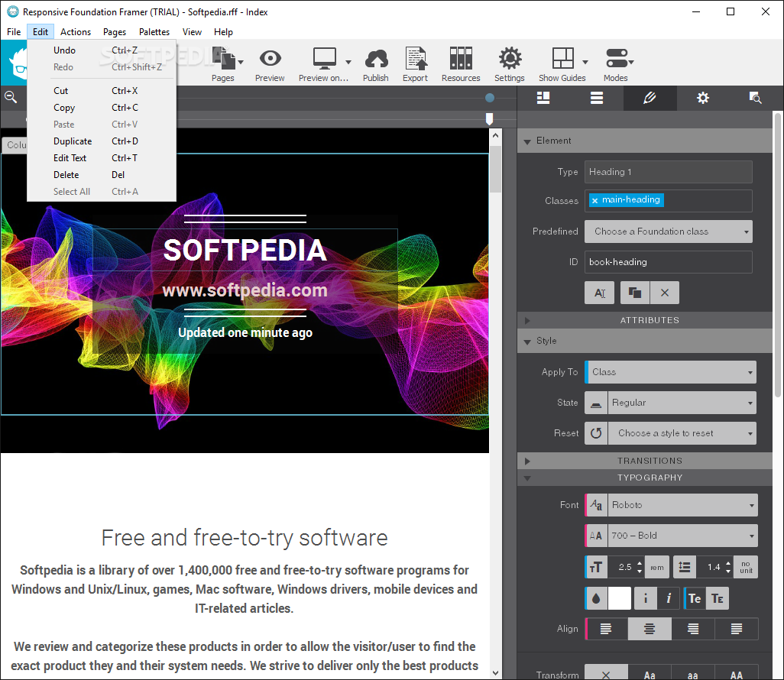
Task: Click the font size tT icon
Action: (596, 567)
